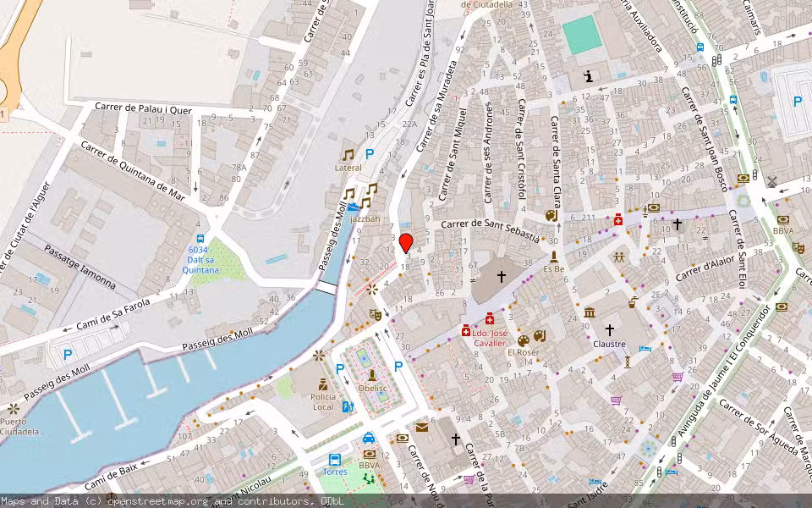The width and height of the screenshot is (812, 508).
Task: Select the two-people social facility icon
Action: coord(619,257)
